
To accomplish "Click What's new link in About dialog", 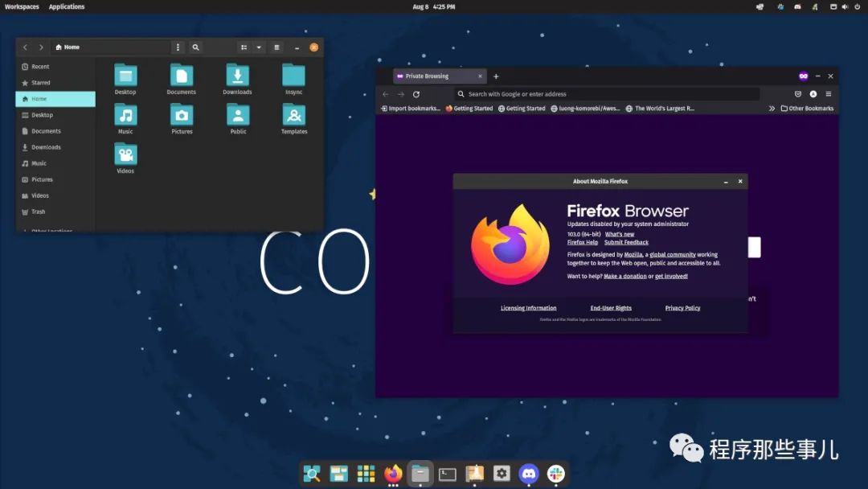I will [x=620, y=234].
